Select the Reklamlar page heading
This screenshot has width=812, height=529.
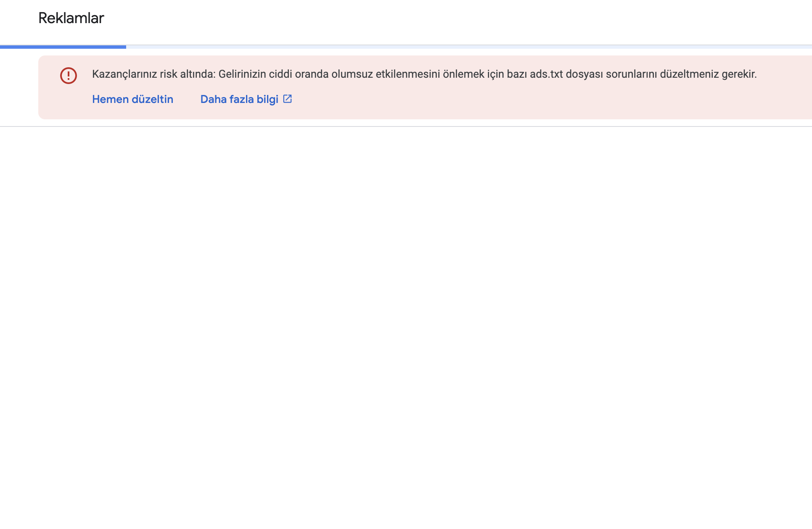[x=71, y=18]
